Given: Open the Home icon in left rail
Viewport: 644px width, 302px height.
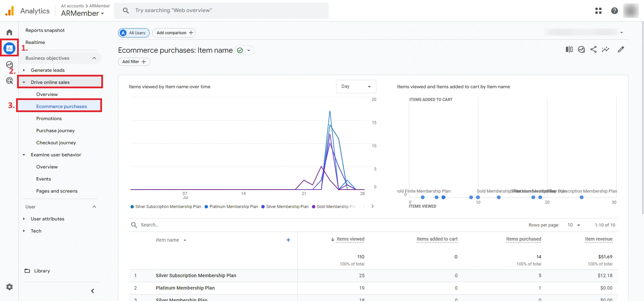Looking at the screenshot, I should [9, 32].
